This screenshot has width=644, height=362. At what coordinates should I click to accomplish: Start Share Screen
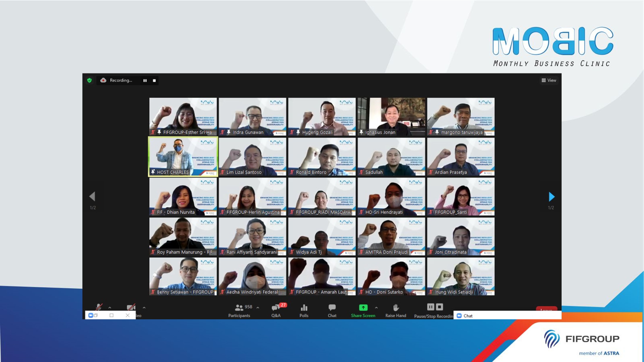point(363,311)
